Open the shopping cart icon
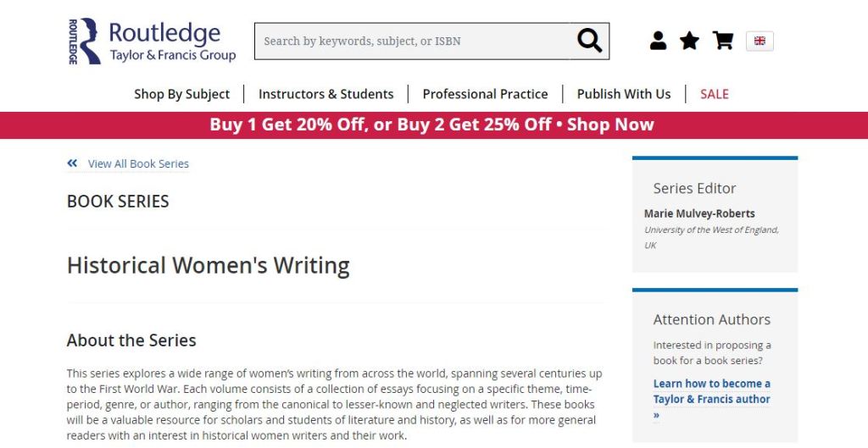The width and height of the screenshot is (868, 448). (723, 41)
